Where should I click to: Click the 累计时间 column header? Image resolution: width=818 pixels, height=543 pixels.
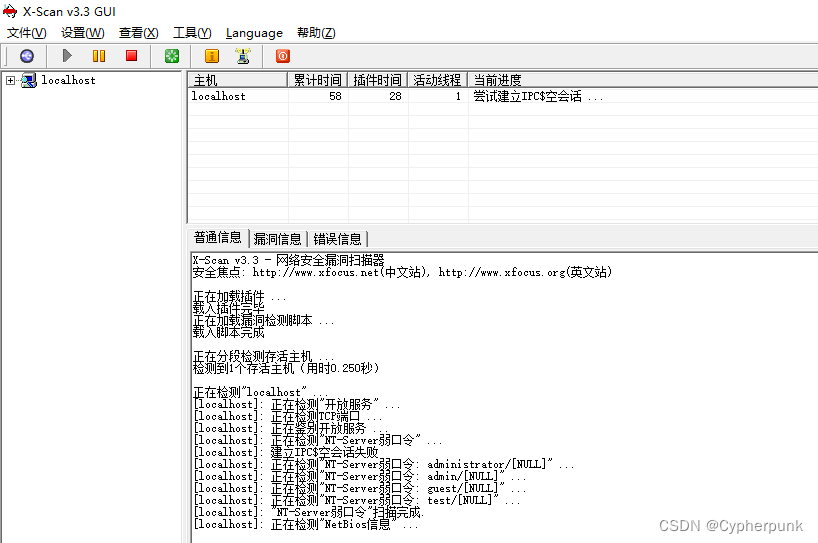[317, 80]
